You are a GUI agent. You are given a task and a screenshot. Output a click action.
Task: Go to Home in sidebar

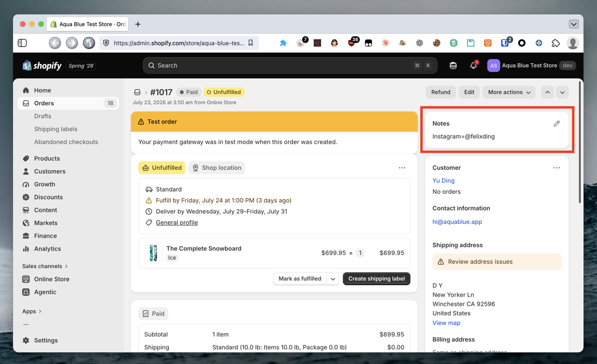pos(68,90)
